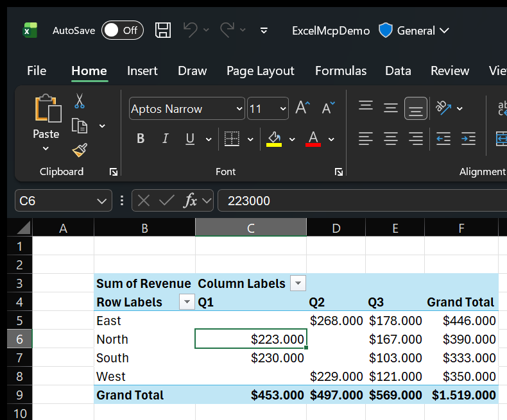Viewport: 507px width, 420px height.
Task: Click formula bar showing 223000
Action: coord(362,201)
